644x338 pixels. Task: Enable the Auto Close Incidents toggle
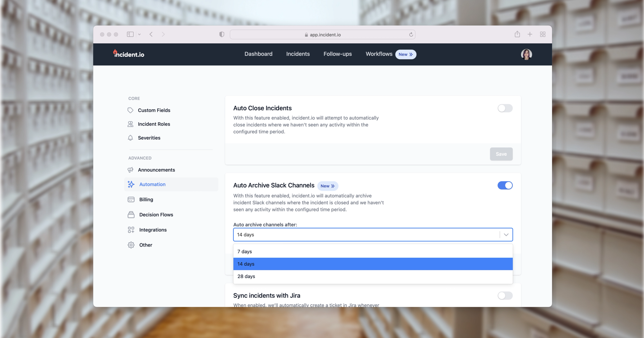coord(505,108)
